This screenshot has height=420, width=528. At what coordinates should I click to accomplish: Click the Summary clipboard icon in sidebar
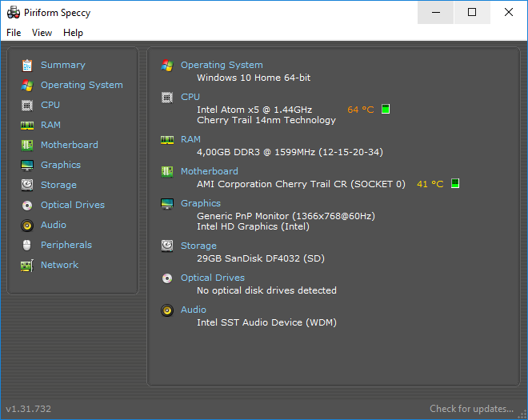(27, 65)
